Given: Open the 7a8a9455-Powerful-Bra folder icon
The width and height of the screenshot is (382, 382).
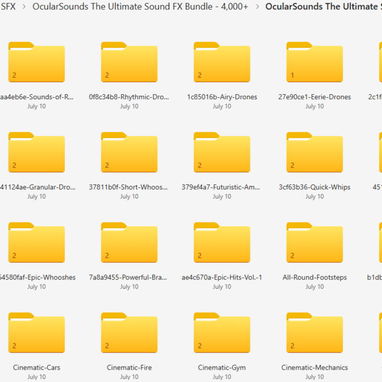Looking at the screenshot, I should click(129, 243).
